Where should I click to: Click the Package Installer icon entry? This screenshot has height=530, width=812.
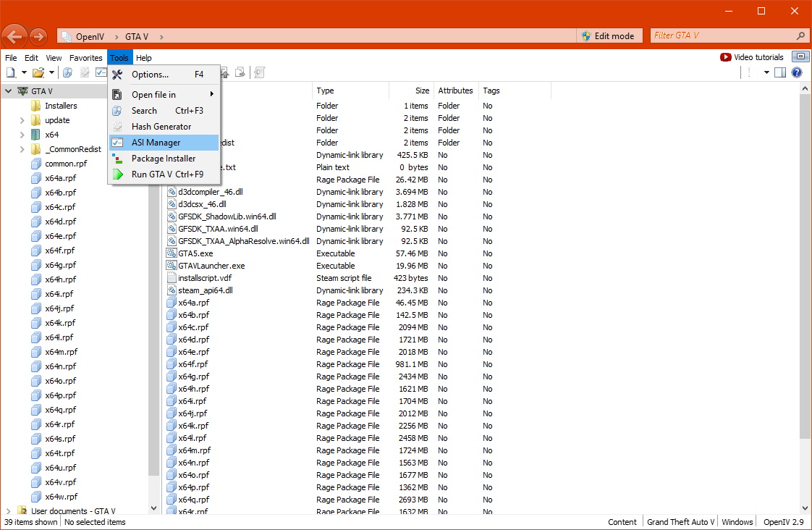pos(117,159)
